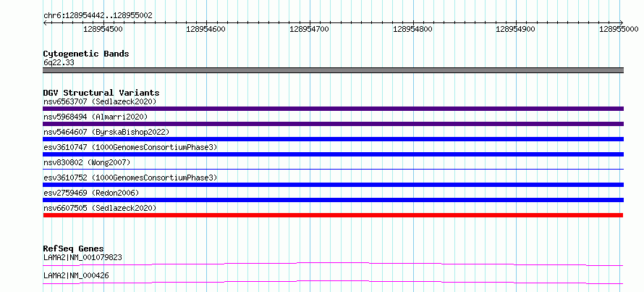Click ruler position label 128954800

point(412,29)
